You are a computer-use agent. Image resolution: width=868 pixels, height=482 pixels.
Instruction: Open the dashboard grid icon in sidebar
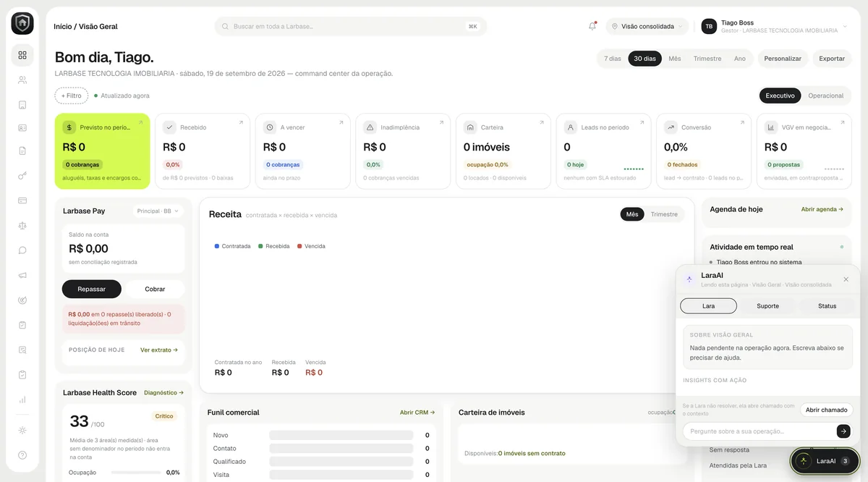coord(22,55)
